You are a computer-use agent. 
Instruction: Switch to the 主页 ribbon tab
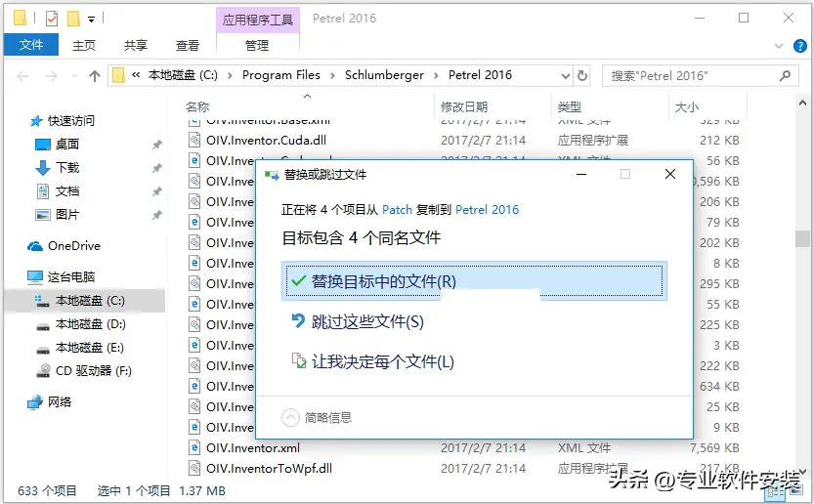pos(84,46)
